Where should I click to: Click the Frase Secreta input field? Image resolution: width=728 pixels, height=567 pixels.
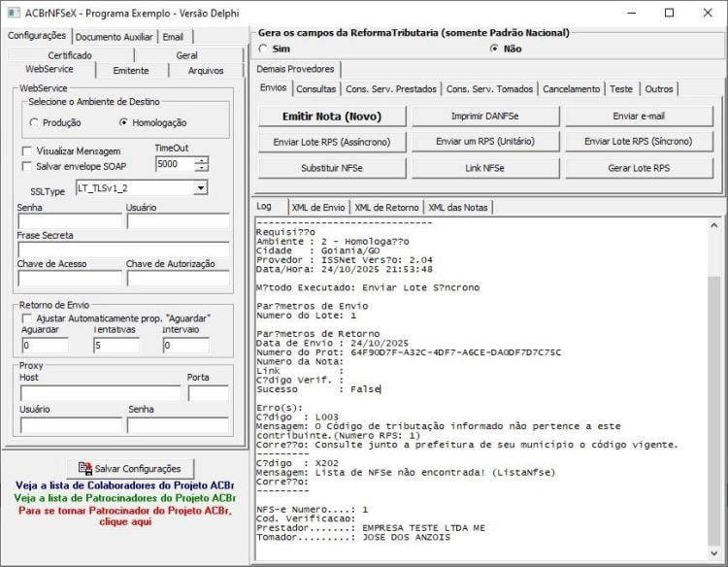pyautogui.click(x=123, y=250)
